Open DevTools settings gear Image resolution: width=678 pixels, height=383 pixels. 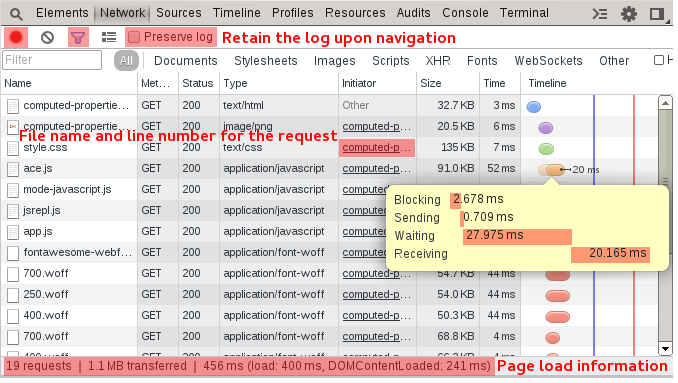pos(629,14)
